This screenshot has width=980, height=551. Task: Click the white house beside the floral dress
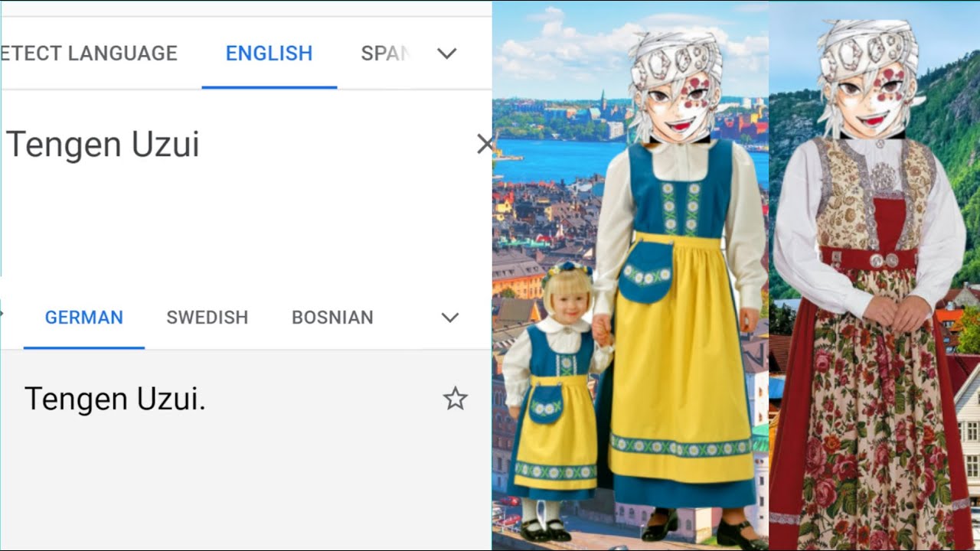point(965,429)
